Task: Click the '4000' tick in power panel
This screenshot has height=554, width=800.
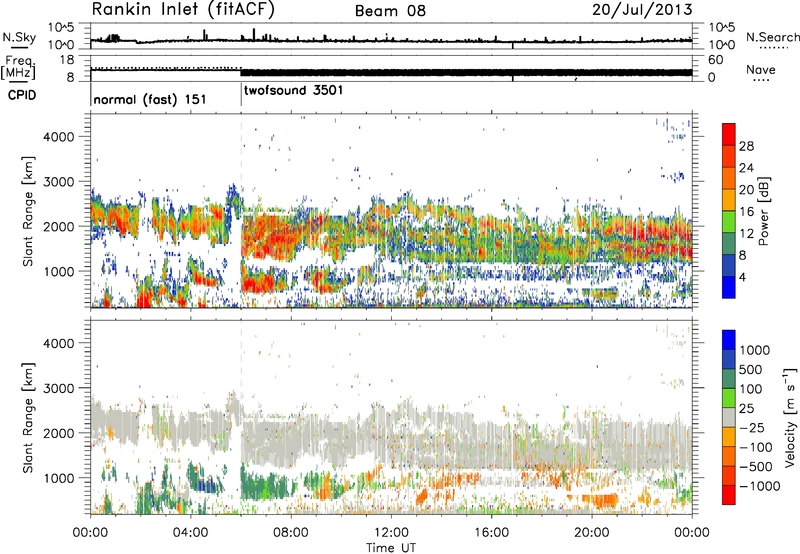Action: pos(59,137)
